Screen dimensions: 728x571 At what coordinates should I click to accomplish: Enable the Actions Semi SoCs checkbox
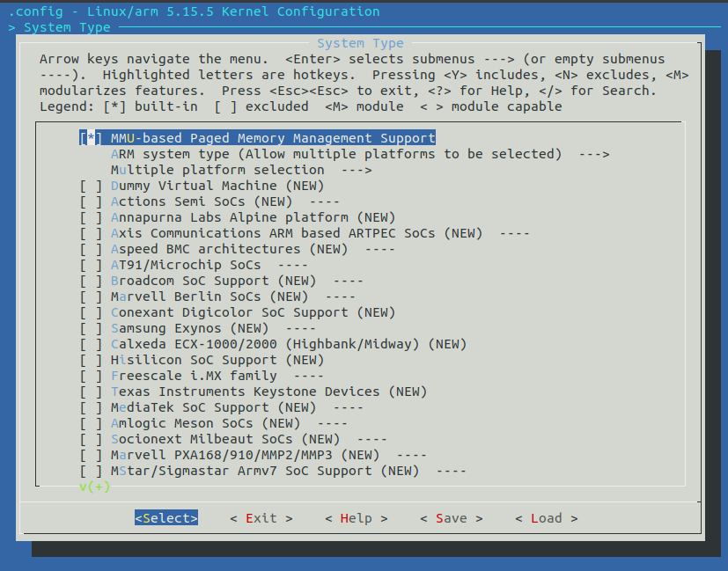point(91,201)
